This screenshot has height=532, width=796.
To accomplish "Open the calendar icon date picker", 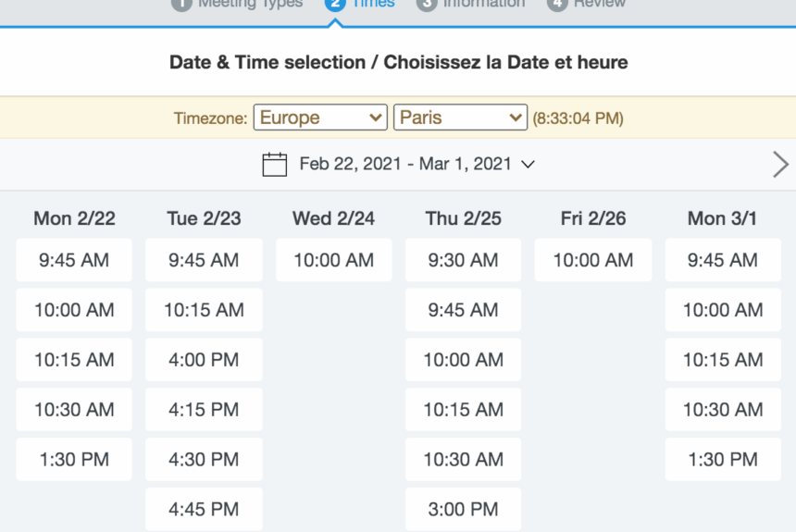I will pyautogui.click(x=274, y=165).
